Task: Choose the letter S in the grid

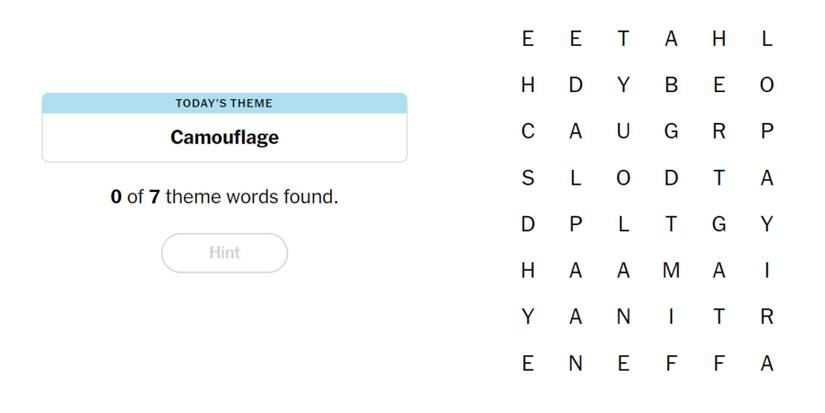Action: coord(528,178)
